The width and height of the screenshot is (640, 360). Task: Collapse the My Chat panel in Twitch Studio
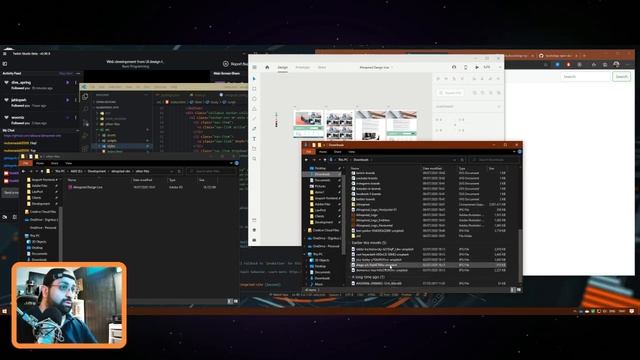point(77,131)
